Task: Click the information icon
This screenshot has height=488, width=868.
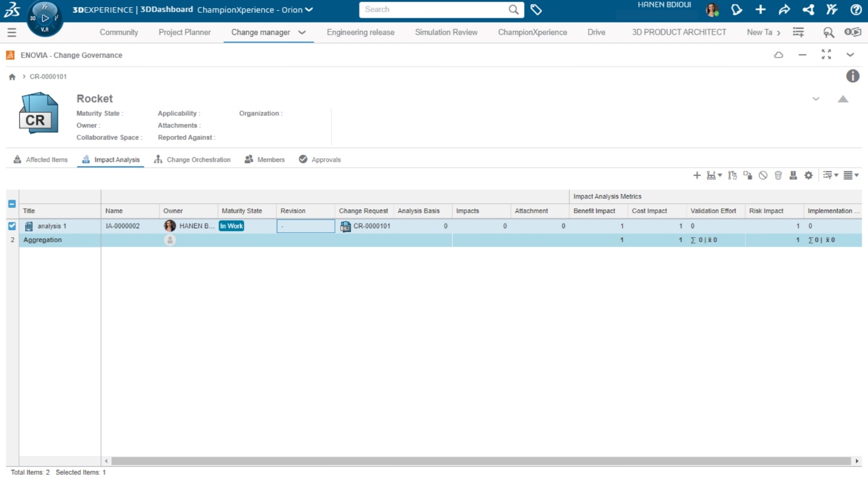Action: (852, 76)
